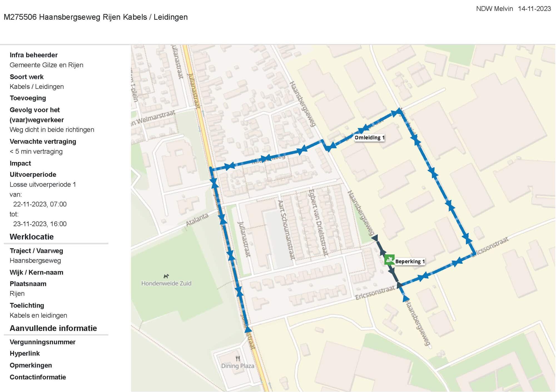Click the blue arrow at the Julianastraat detour's south end

click(248, 329)
